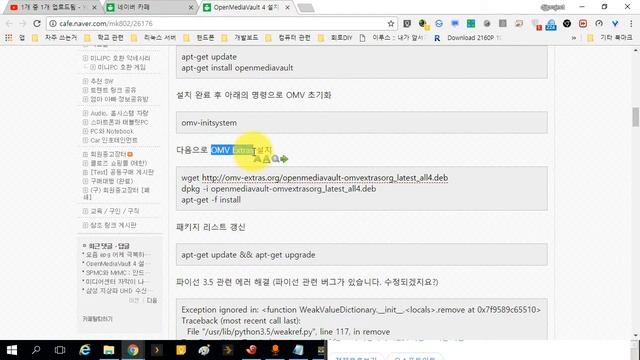Click the page vertical scrollbar thumb
Screen dimensions: 640x360
[x=635, y=117]
